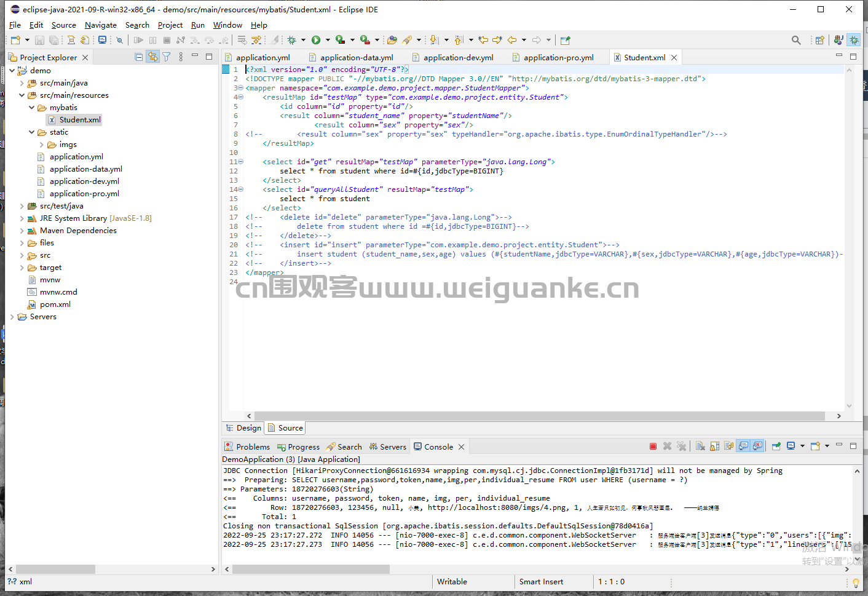
Task: Expand the Maven Dependencies node
Action: pyautogui.click(x=22, y=231)
